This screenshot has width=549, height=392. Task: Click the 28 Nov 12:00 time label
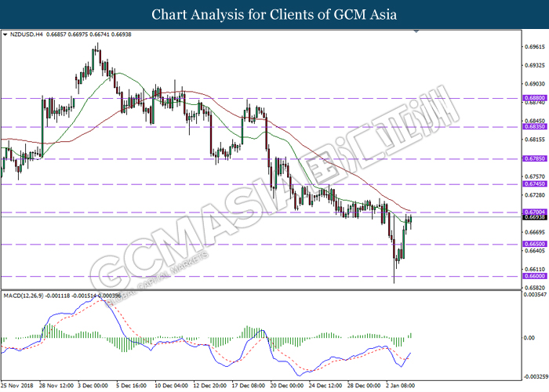56,386
